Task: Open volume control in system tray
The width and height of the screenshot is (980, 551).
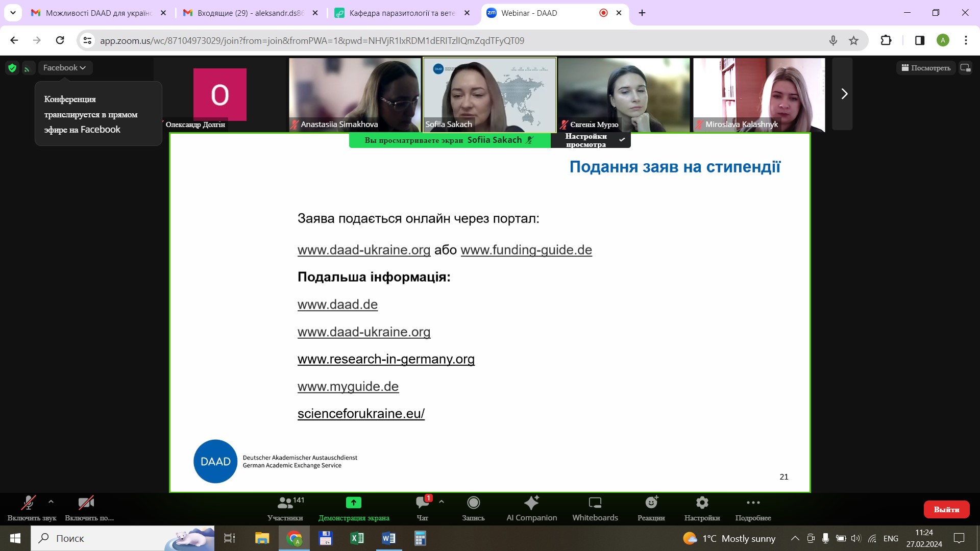Action: pos(856,538)
